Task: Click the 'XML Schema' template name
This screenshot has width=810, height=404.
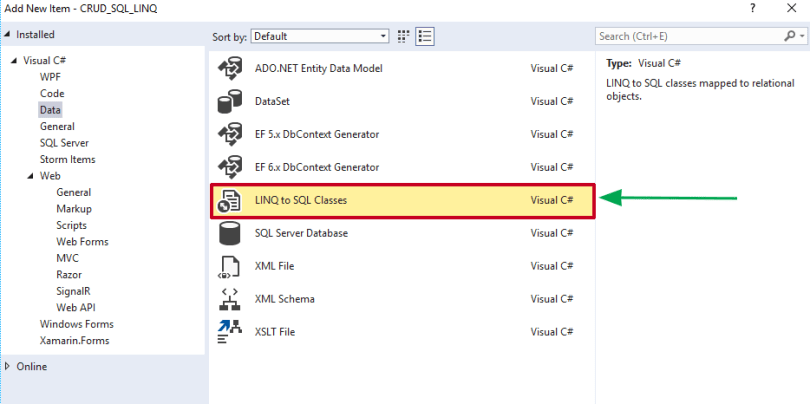Action: coord(284,300)
